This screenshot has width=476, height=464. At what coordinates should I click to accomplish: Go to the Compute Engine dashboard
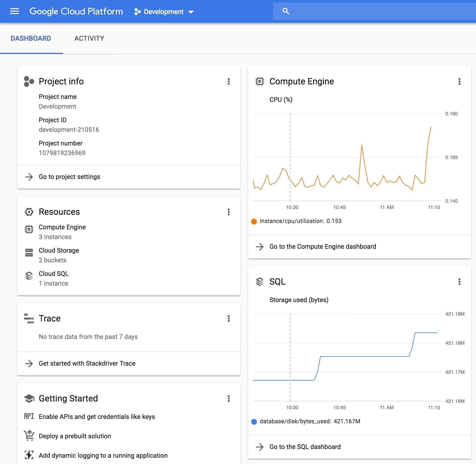click(x=323, y=247)
